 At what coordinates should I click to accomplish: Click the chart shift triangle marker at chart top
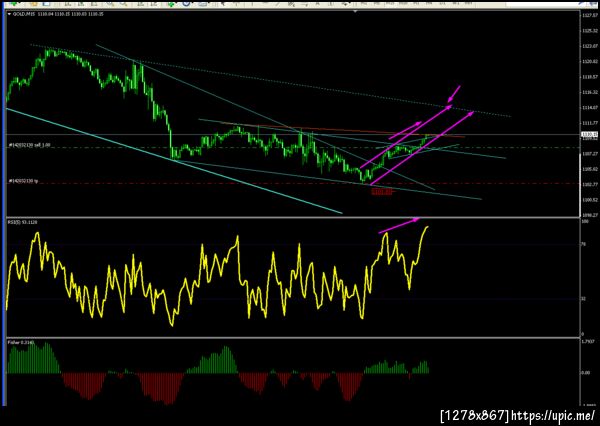(355, 12)
